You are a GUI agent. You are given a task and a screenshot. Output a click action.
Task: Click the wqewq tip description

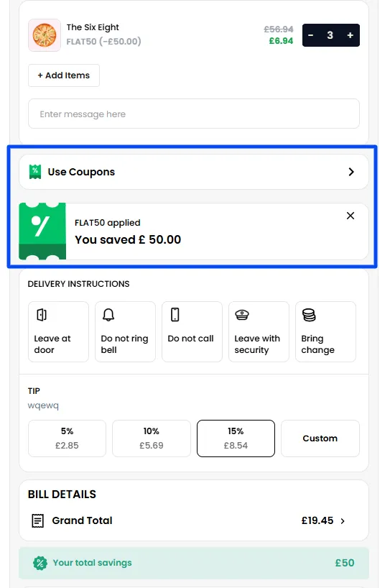click(x=43, y=405)
